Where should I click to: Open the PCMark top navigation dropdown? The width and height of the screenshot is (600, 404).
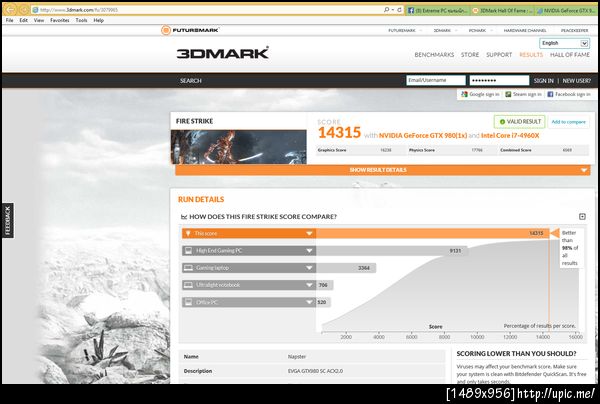tap(480, 30)
